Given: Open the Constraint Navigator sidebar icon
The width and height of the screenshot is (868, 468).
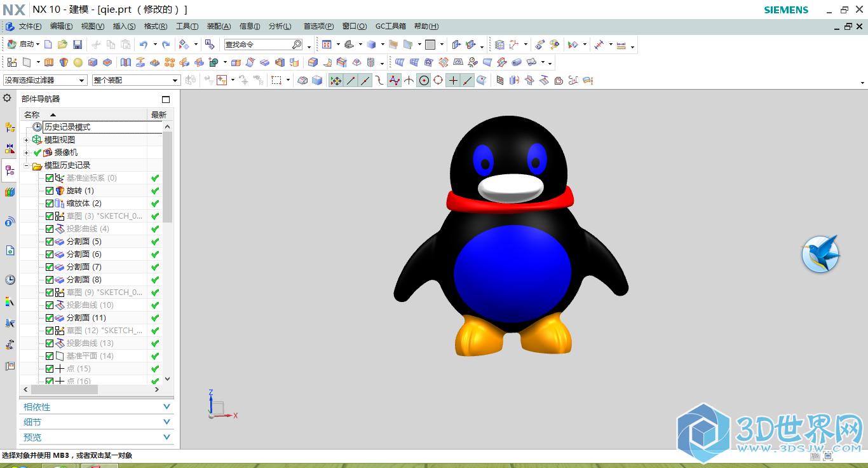Looking at the screenshot, I should click(10, 148).
